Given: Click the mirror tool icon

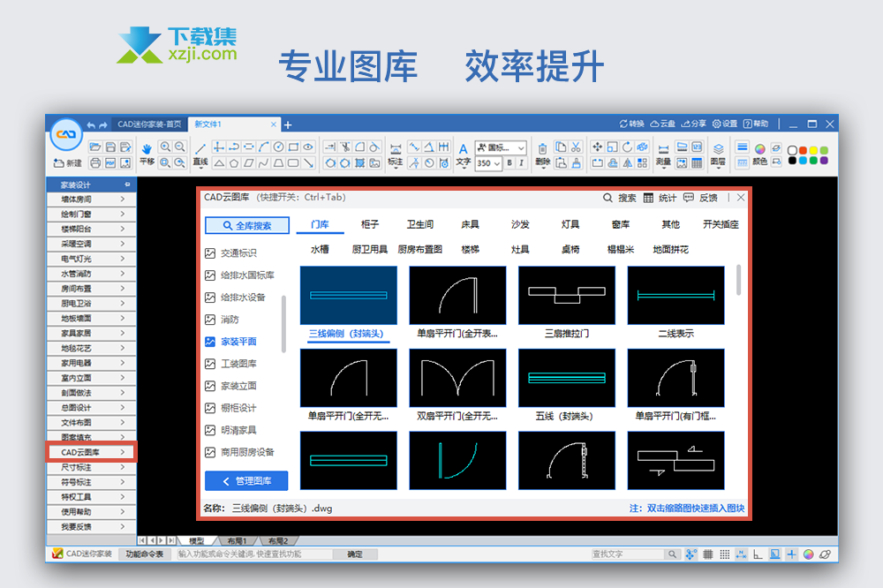Looking at the screenshot, I should (627, 162).
